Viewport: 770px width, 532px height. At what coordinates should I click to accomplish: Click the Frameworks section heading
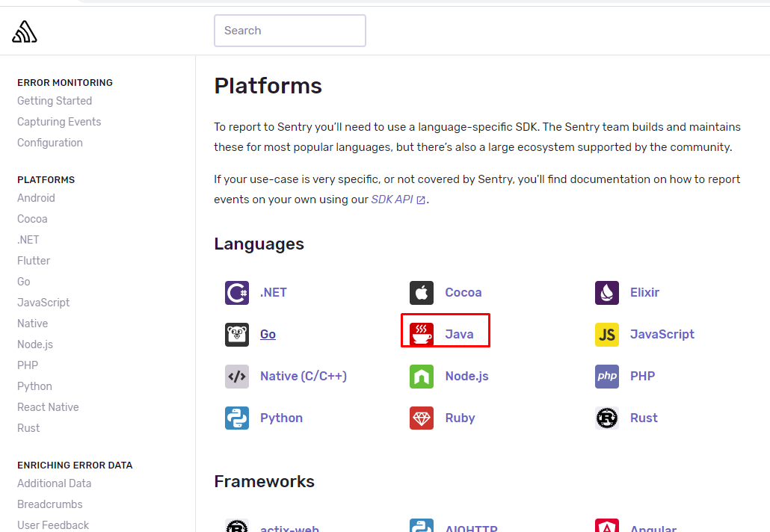click(x=264, y=481)
